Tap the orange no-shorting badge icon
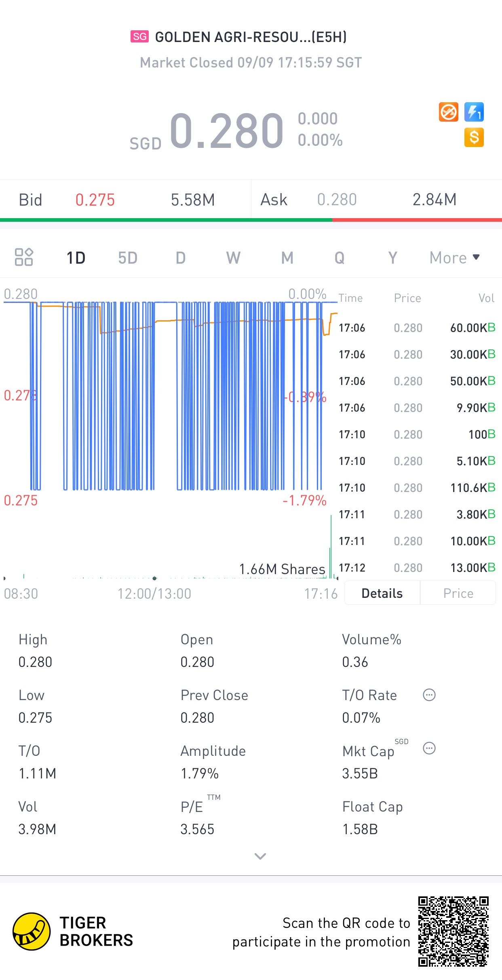The height and width of the screenshot is (980, 502). pyautogui.click(x=448, y=112)
